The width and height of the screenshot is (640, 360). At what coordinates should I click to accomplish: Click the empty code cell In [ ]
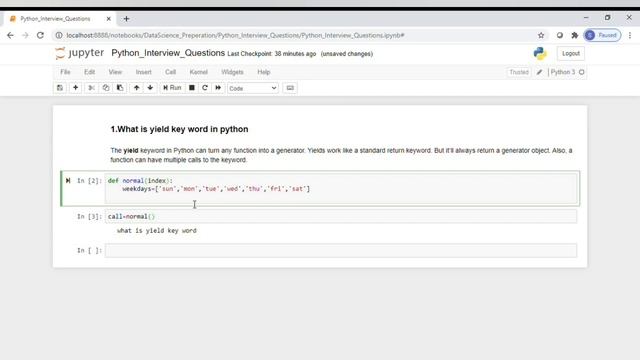point(341,250)
